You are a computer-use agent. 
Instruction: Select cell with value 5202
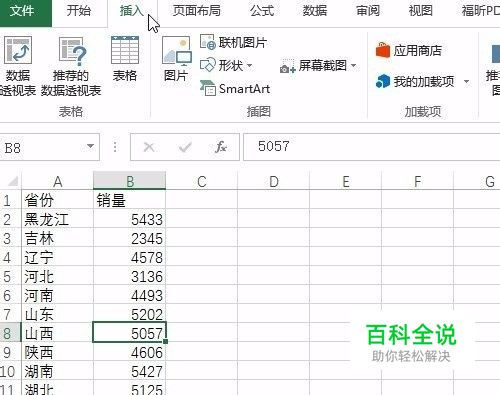[129, 314]
